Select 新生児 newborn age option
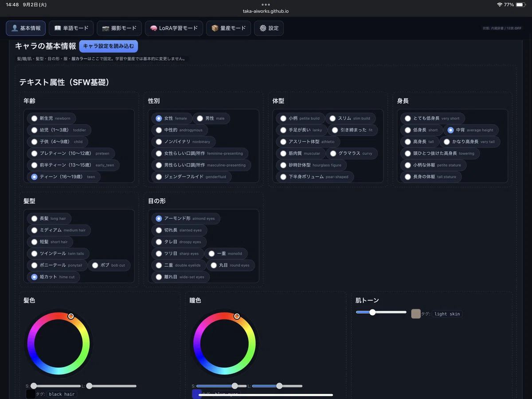 pyautogui.click(x=51, y=118)
